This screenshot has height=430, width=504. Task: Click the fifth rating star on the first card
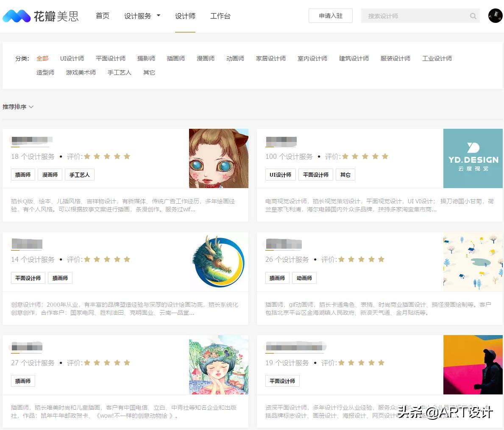127,156
